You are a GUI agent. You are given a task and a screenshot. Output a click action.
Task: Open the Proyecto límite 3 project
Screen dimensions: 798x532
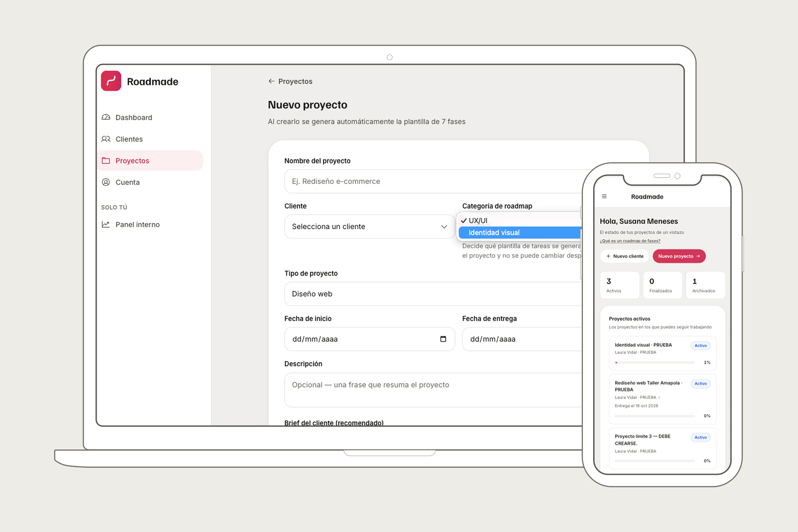coord(663,448)
